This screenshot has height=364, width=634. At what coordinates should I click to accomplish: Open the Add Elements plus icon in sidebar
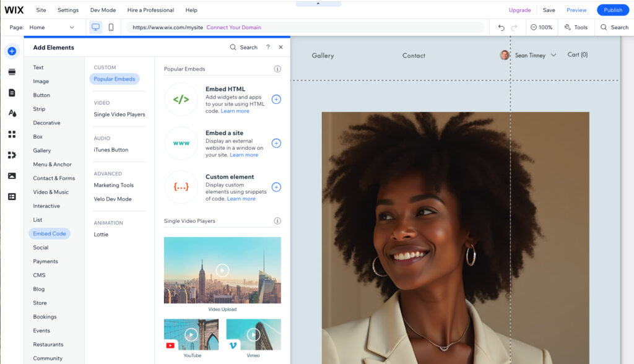point(12,51)
